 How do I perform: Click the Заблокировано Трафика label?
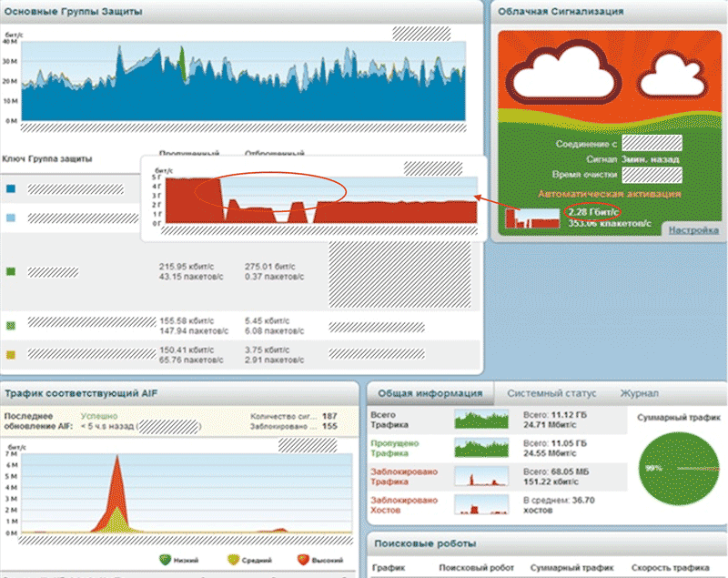pyautogui.click(x=404, y=476)
